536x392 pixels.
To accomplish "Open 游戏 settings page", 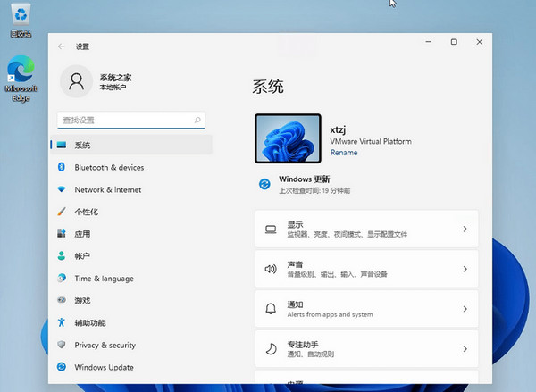I will point(131,300).
